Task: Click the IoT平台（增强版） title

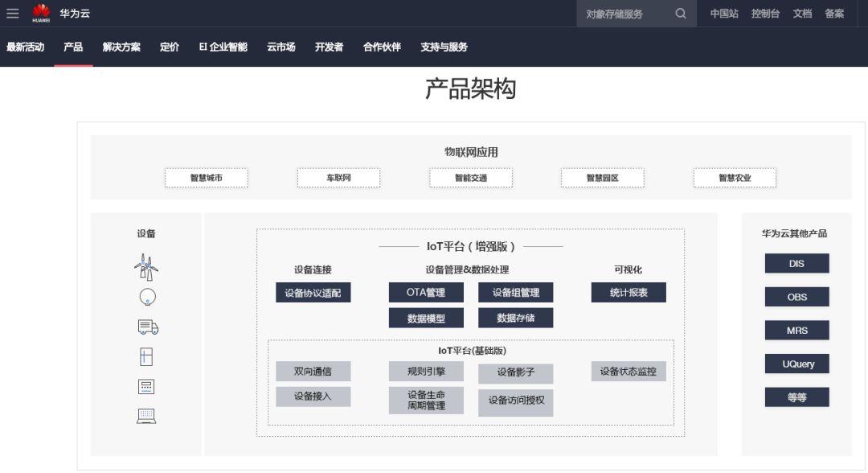Action: 471,246
